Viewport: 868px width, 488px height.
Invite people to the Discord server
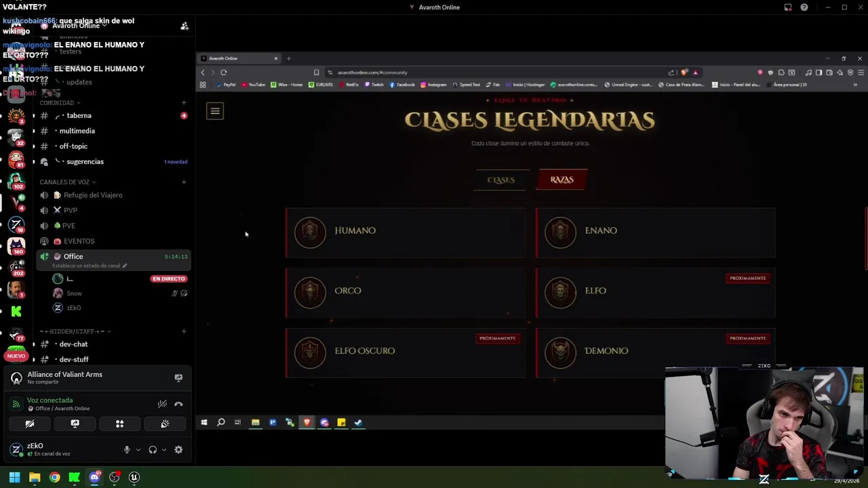(x=184, y=26)
